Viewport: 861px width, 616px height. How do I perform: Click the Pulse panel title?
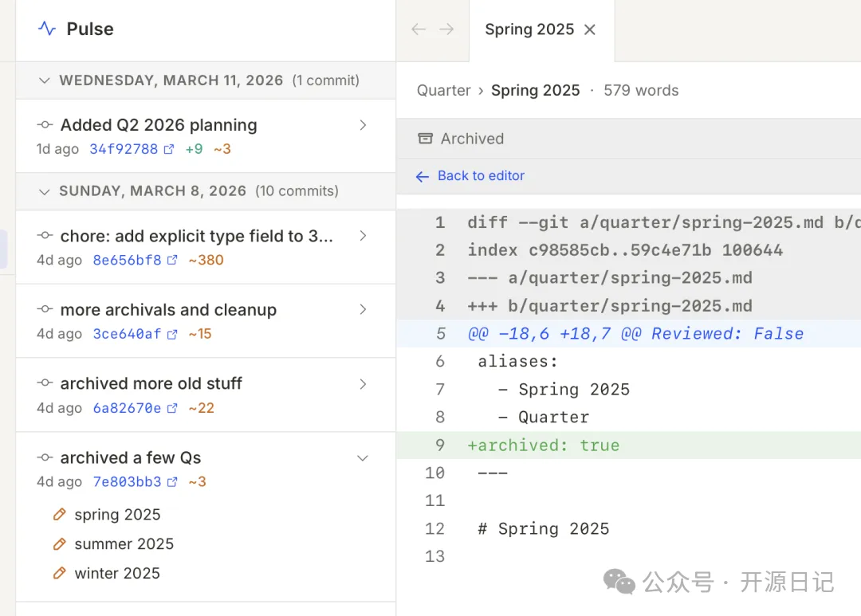pos(90,29)
